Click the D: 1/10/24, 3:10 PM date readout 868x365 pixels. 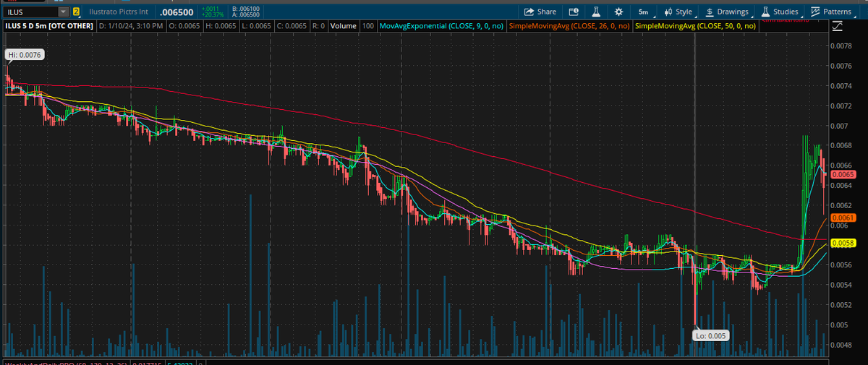pyautogui.click(x=131, y=26)
